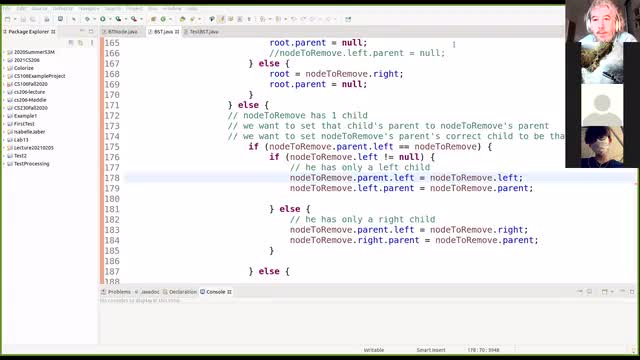Click the top presenter webcam thumbnail

coord(602,21)
